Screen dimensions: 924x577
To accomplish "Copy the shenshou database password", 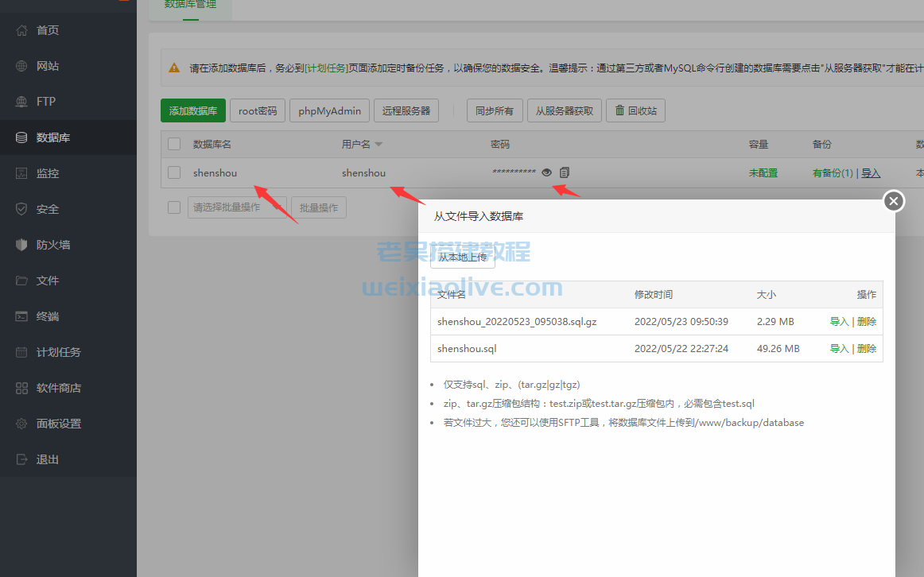I will [x=565, y=172].
